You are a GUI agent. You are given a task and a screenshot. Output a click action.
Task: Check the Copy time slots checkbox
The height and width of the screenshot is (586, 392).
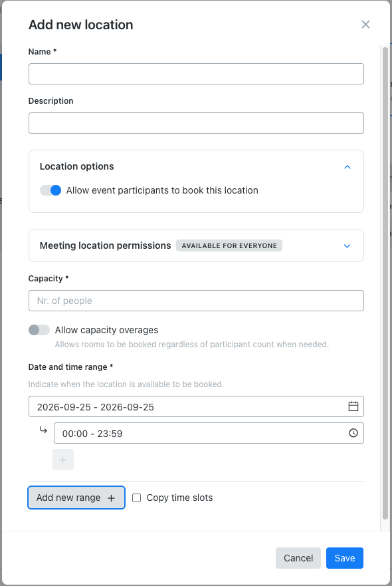click(x=137, y=498)
